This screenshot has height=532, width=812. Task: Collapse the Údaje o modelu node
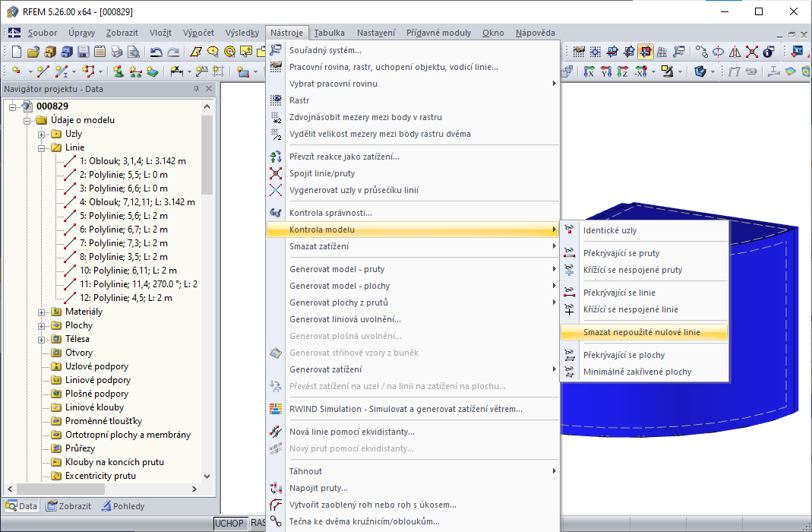point(27,120)
